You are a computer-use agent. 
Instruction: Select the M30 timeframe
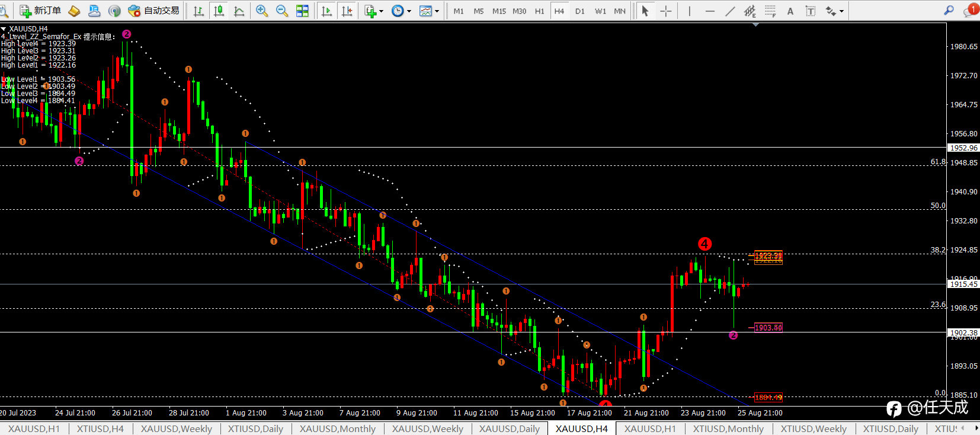pyautogui.click(x=519, y=11)
